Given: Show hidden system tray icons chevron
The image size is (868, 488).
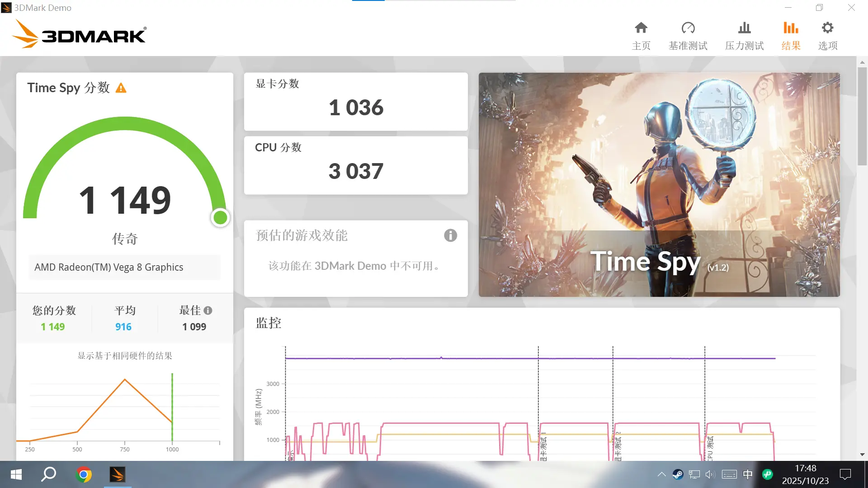Looking at the screenshot, I should [x=661, y=474].
